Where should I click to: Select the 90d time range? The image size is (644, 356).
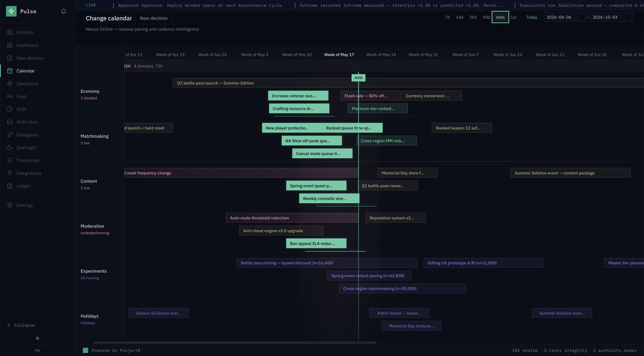click(486, 17)
